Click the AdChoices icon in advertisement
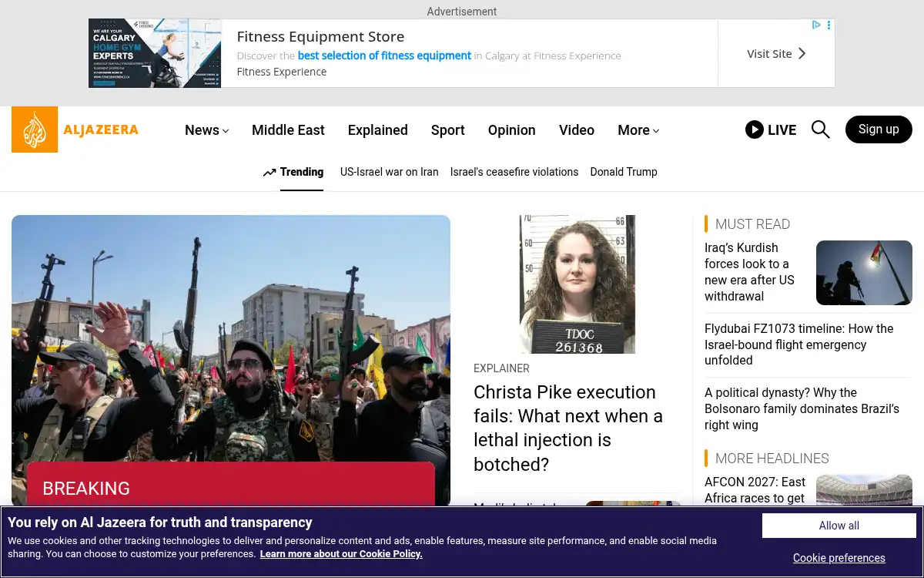The image size is (924, 578). click(x=816, y=25)
